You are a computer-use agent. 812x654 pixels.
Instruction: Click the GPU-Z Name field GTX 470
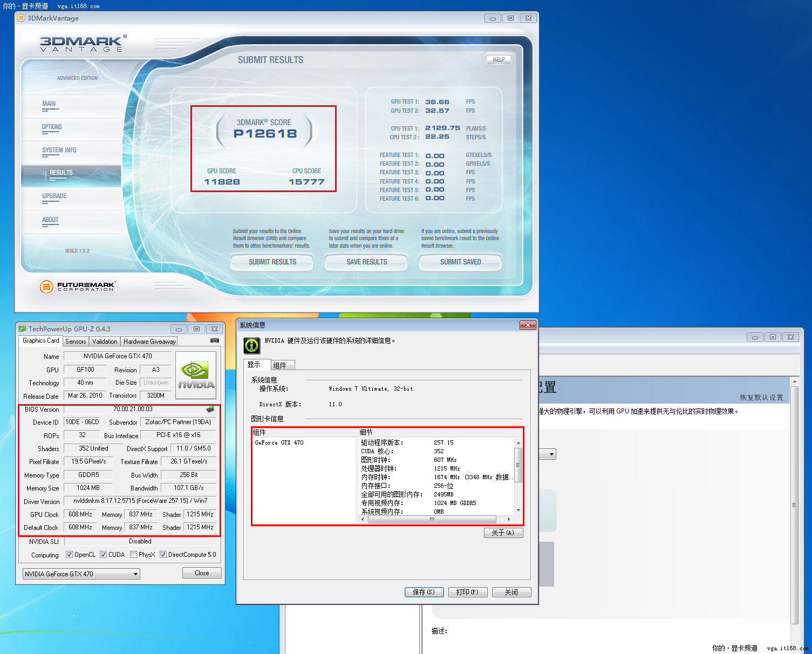[118, 356]
